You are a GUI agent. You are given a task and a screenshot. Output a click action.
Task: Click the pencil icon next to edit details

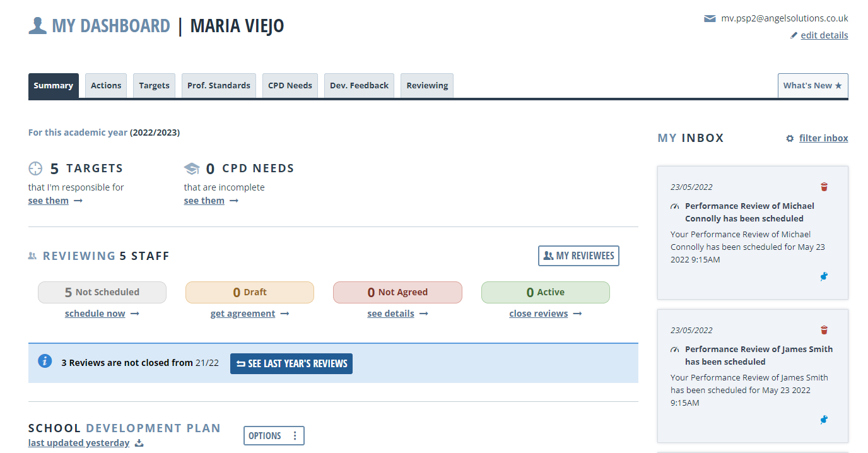[x=794, y=35]
